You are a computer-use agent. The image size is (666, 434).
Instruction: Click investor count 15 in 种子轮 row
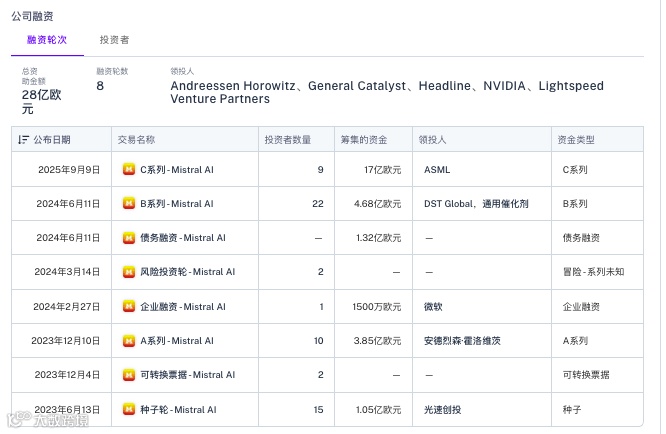[x=319, y=410]
